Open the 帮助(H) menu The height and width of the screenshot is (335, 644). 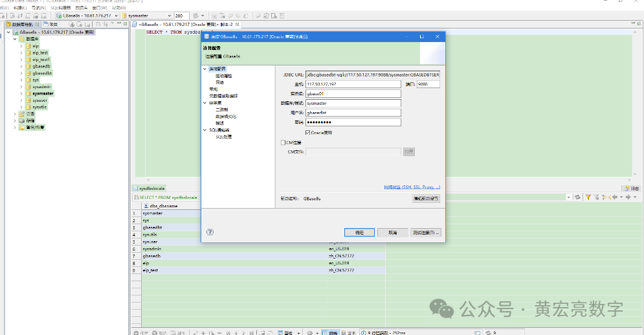coord(118,8)
